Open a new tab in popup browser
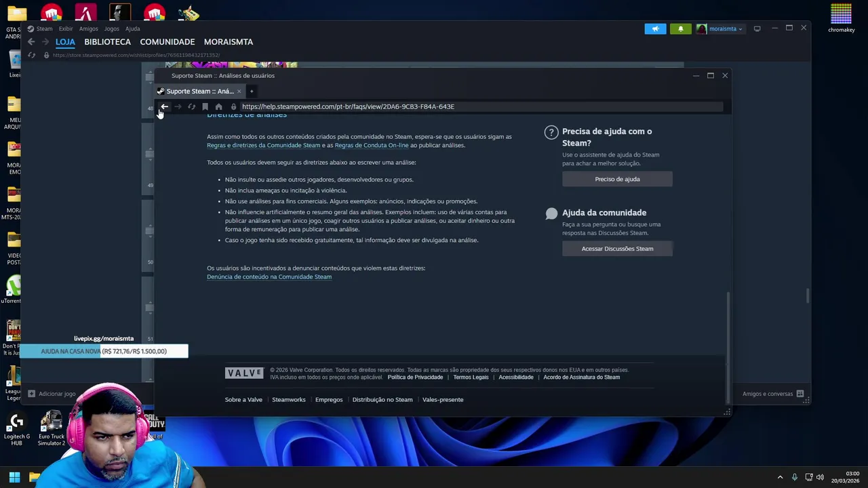 click(252, 91)
